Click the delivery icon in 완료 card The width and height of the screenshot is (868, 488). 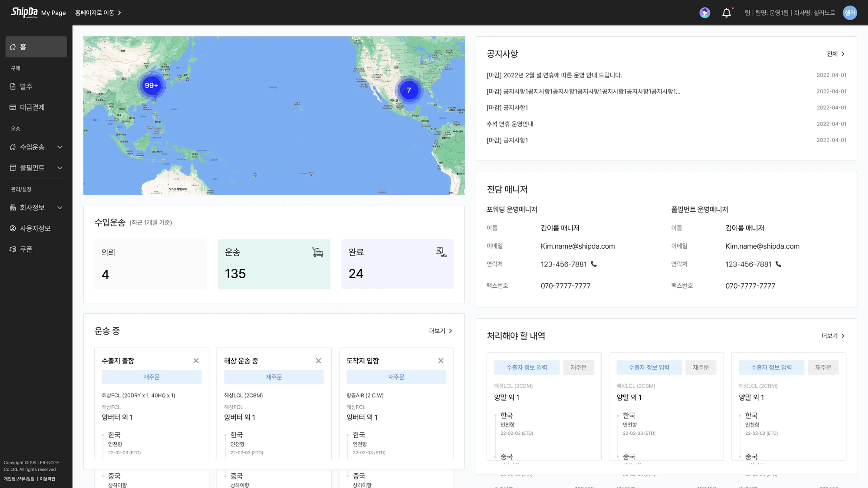[441, 252]
